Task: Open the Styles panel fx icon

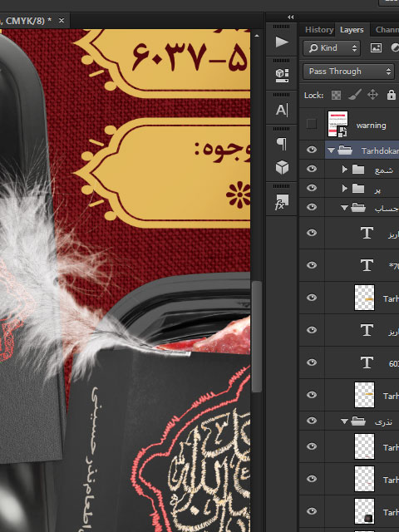Action: [282, 202]
